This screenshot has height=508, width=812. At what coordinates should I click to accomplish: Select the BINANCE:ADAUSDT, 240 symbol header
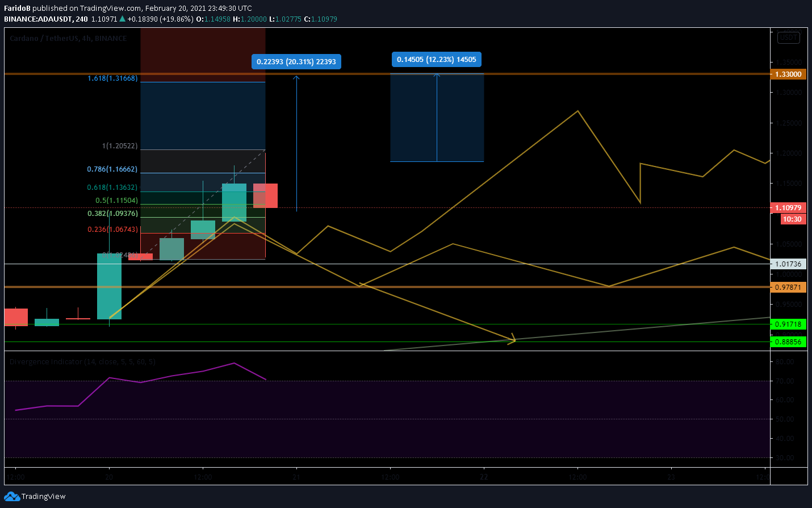pyautogui.click(x=46, y=19)
